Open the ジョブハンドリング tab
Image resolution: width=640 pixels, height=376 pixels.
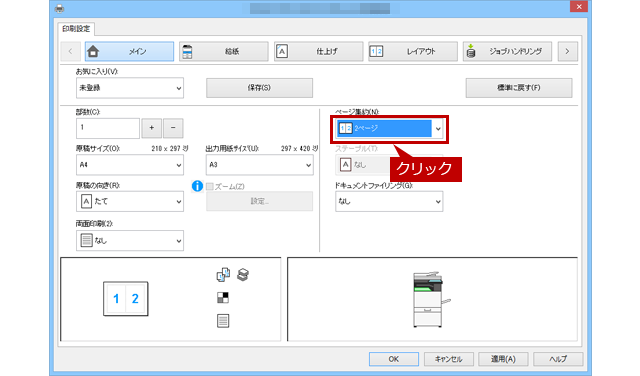click(x=507, y=51)
